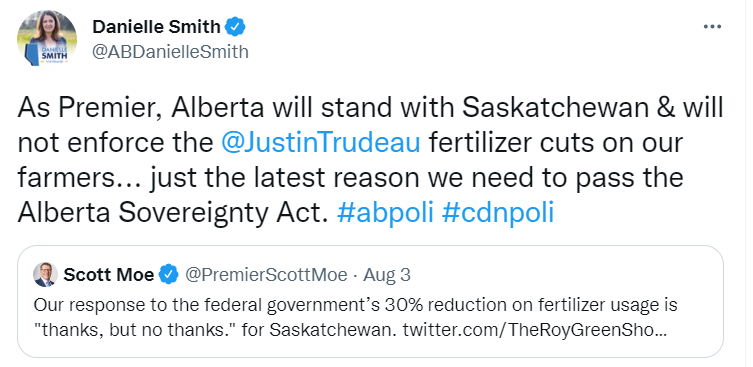The width and height of the screenshot is (753, 367).
Task: Follow the @JustinTrudeau mention link
Action: point(321,142)
